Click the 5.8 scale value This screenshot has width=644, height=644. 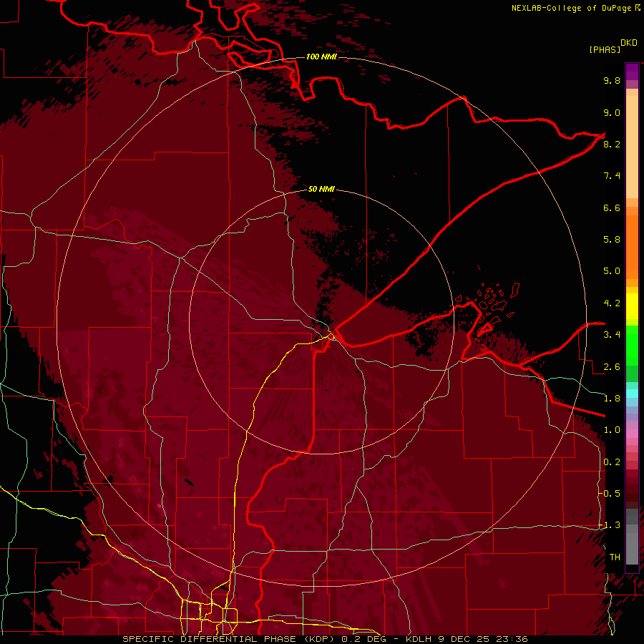tap(612, 240)
